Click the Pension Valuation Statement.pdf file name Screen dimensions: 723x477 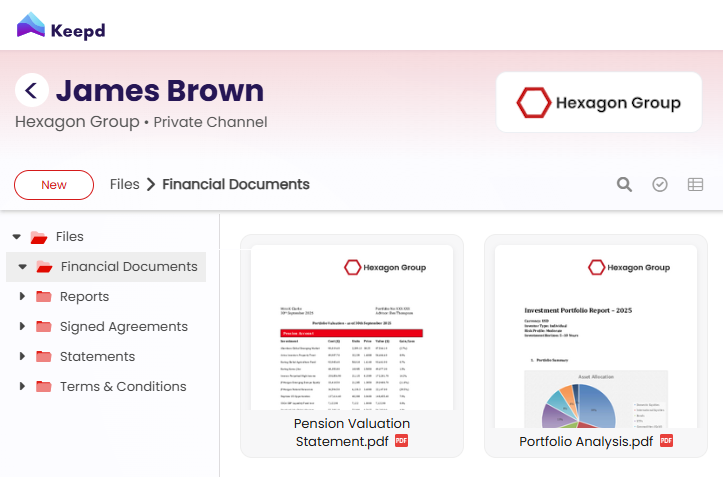(x=352, y=432)
